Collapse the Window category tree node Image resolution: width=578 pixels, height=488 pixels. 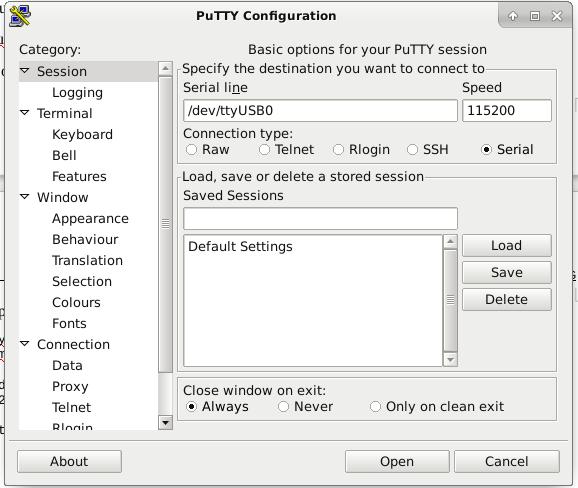(25, 196)
